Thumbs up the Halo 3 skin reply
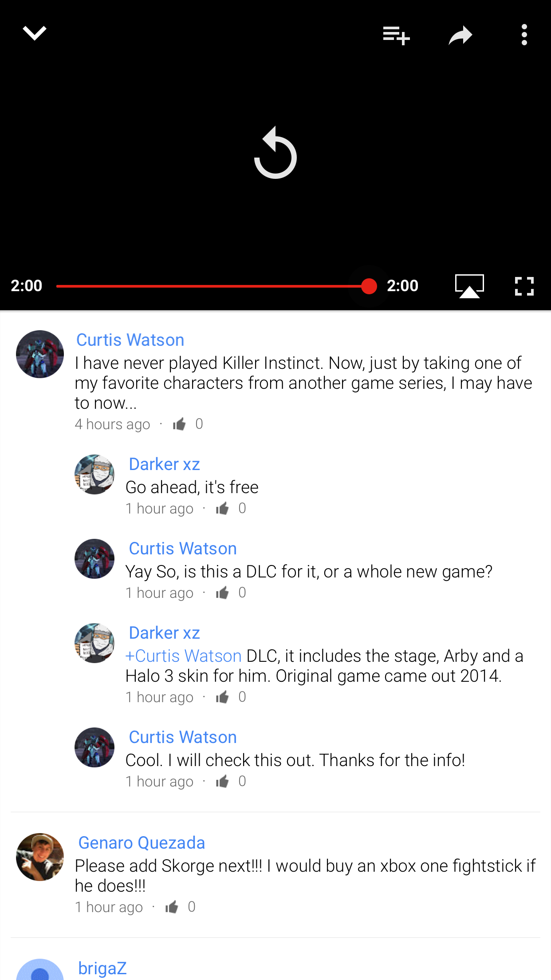 [222, 697]
